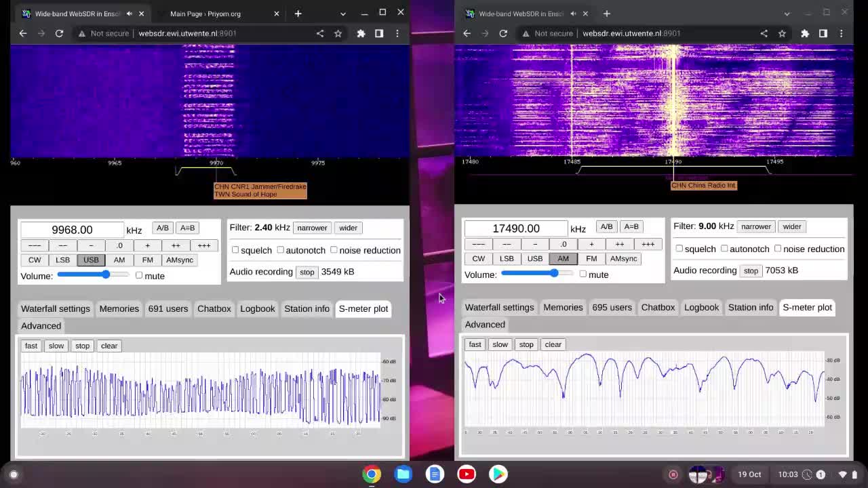The image size is (868, 488).
Task: Toggle side panel in the right browser
Action: pyautogui.click(x=823, y=33)
